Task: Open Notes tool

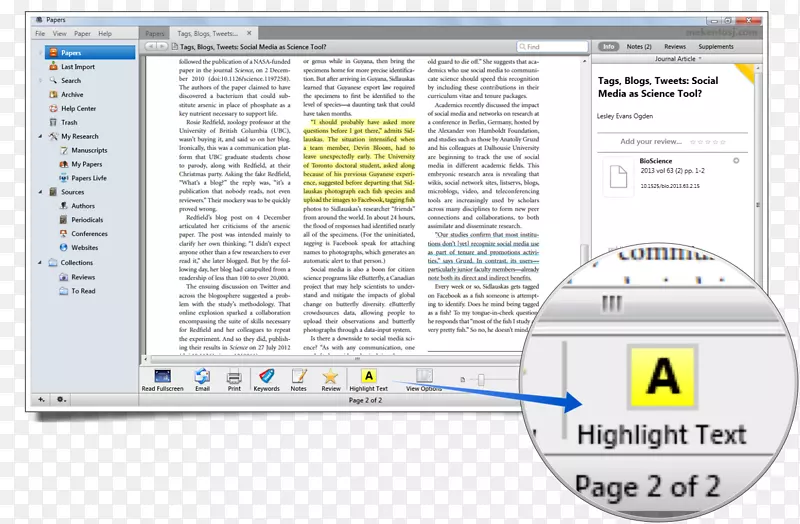Action: 298,381
